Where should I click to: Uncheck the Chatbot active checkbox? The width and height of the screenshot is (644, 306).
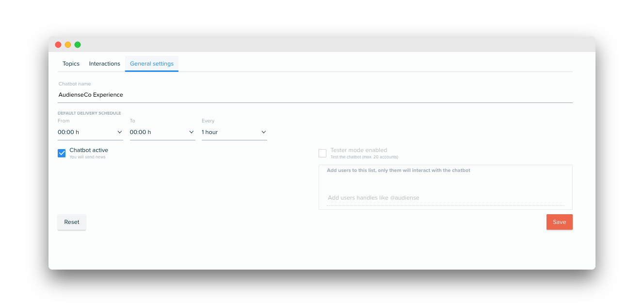[62, 153]
